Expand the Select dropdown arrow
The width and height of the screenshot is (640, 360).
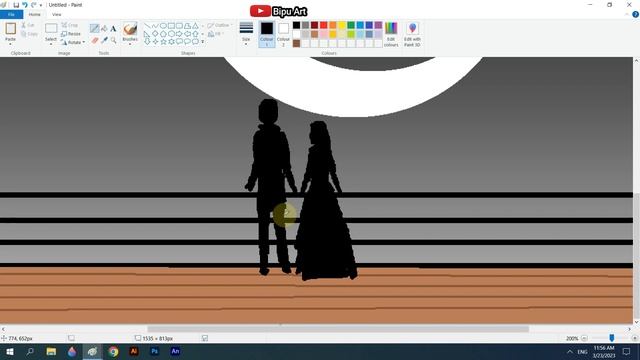pos(51,43)
